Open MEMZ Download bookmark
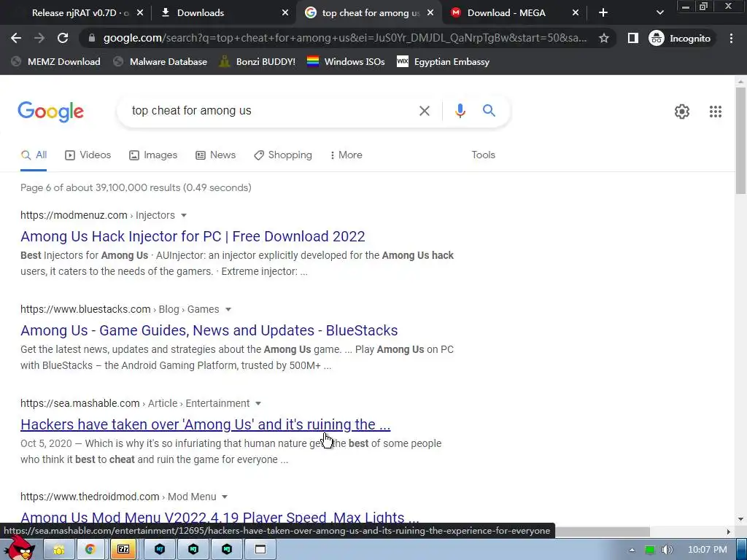The image size is (747, 560). pyautogui.click(x=55, y=61)
